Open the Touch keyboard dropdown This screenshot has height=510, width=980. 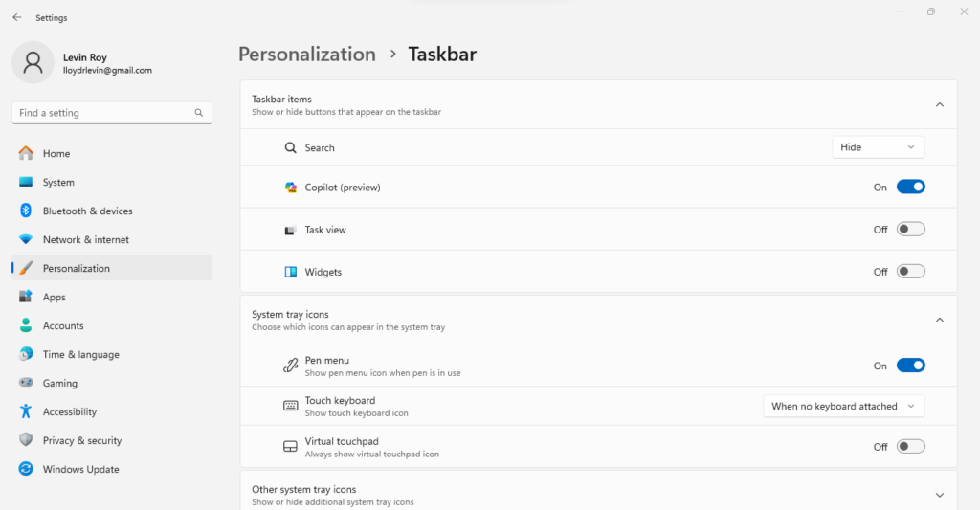(x=843, y=406)
